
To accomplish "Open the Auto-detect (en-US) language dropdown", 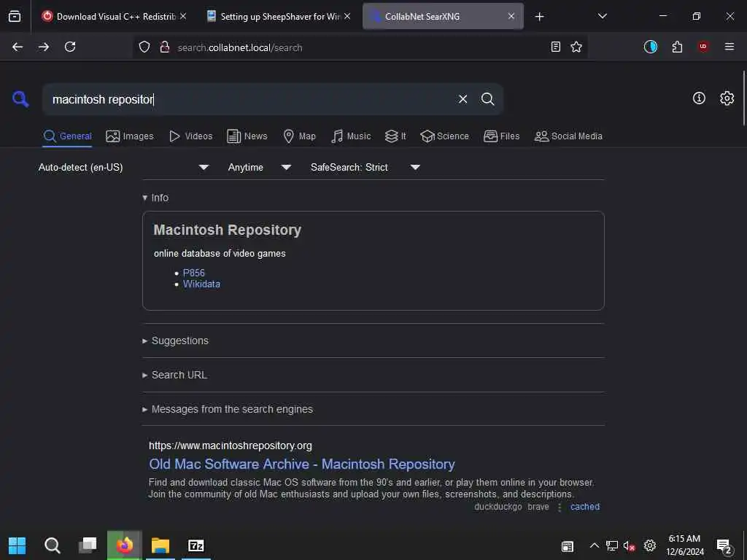I will coord(124,167).
